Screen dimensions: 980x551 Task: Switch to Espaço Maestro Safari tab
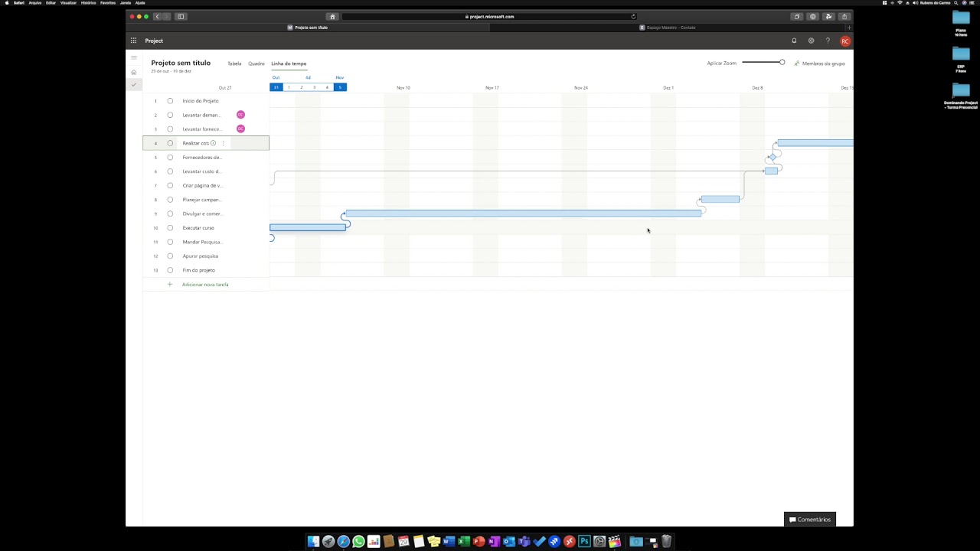(668, 28)
